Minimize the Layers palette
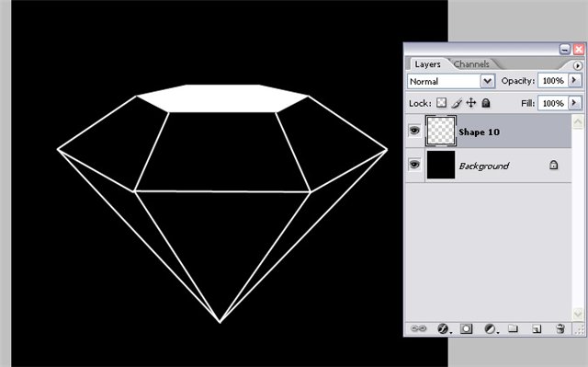The width and height of the screenshot is (588, 367). [565, 49]
